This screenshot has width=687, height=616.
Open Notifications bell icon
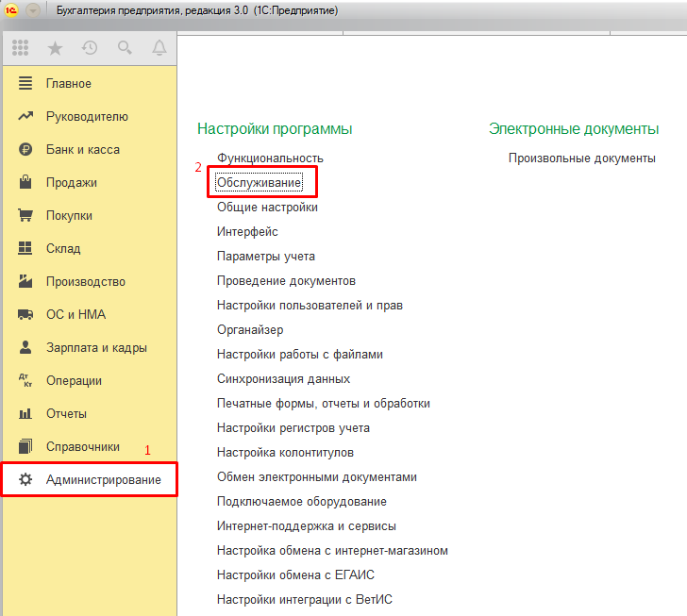(159, 47)
